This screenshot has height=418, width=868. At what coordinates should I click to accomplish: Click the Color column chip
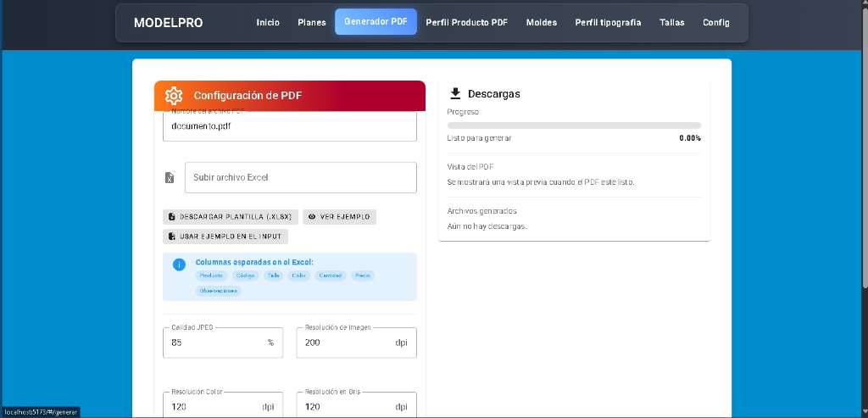(x=299, y=276)
